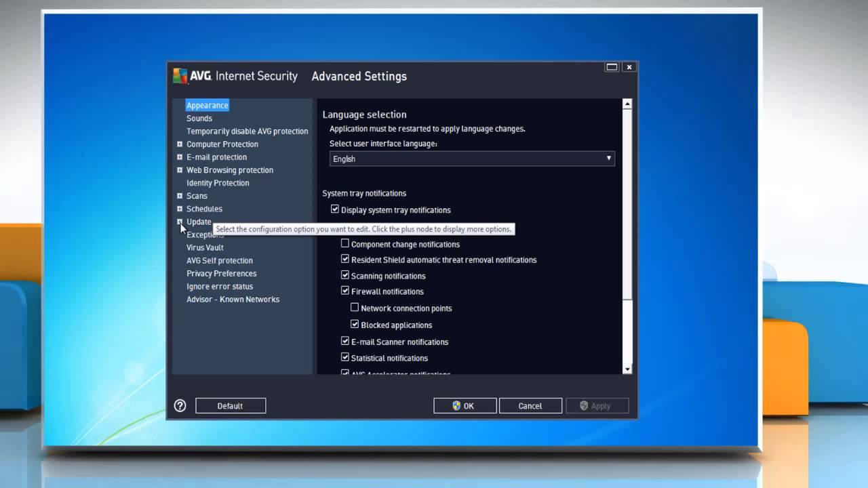The image size is (868, 488).
Task: Select Identity Protection in tree
Action: (x=218, y=183)
